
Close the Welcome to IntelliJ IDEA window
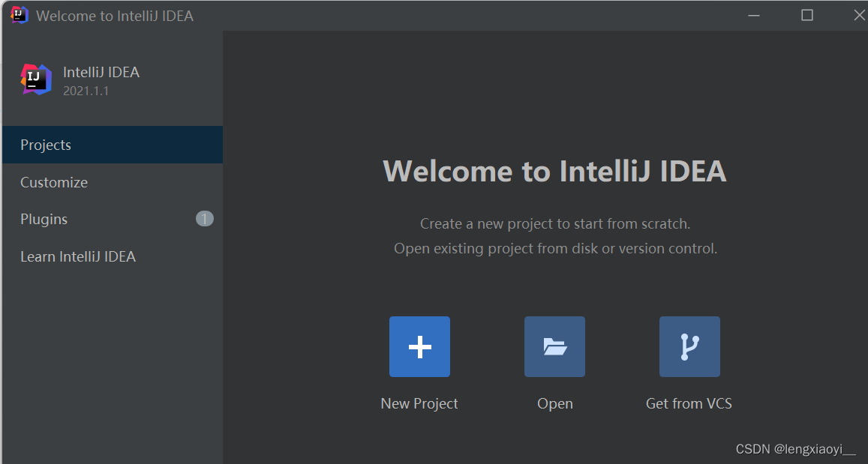(x=859, y=16)
